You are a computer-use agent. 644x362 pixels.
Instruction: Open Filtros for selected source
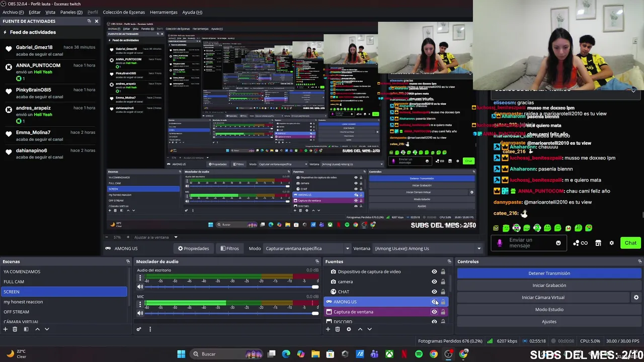pos(229,248)
